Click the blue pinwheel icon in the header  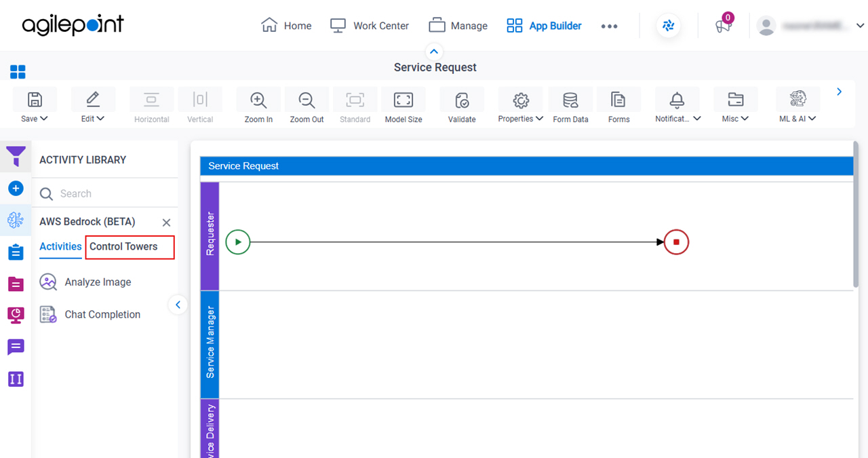(x=669, y=26)
